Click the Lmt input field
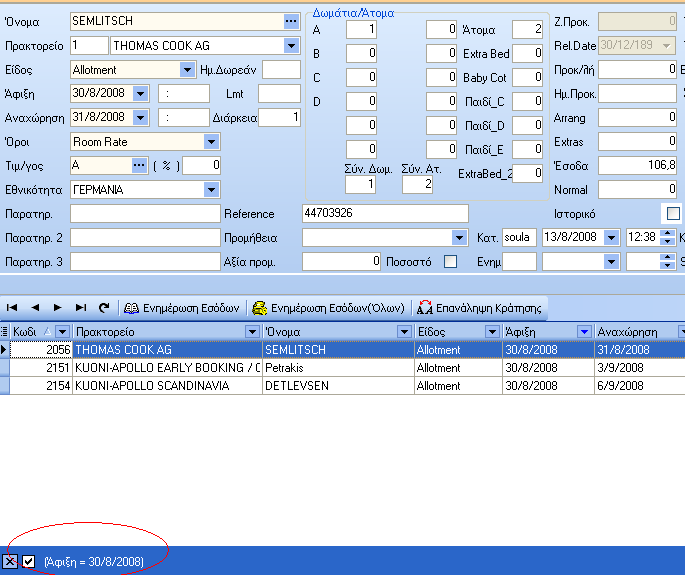Image resolution: width=685 pixels, height=575 pixels. pos(280,94)
